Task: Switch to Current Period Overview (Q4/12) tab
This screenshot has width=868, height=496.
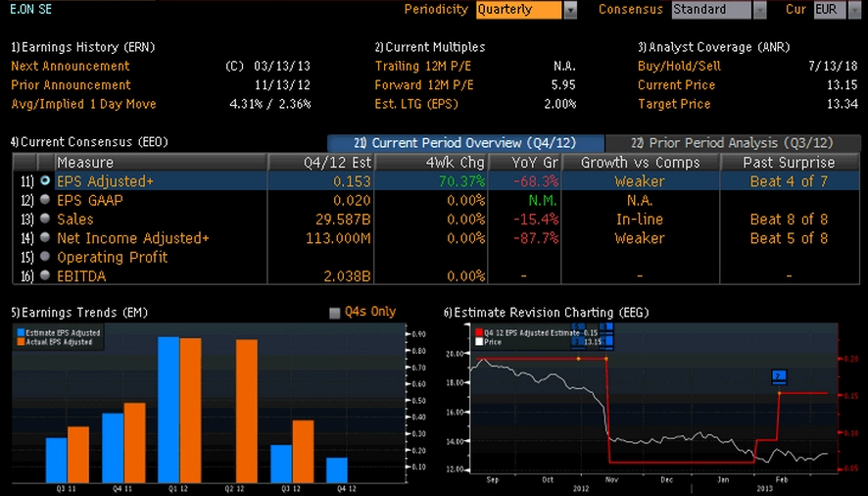Action: click(x=465, y=143)
